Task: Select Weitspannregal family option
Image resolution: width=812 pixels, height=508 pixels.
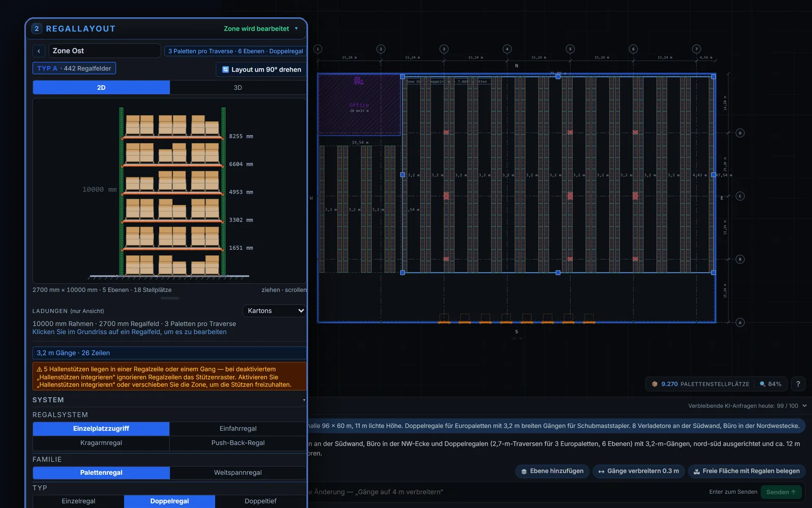Action: pyautogui.click(x=238, y=472)
